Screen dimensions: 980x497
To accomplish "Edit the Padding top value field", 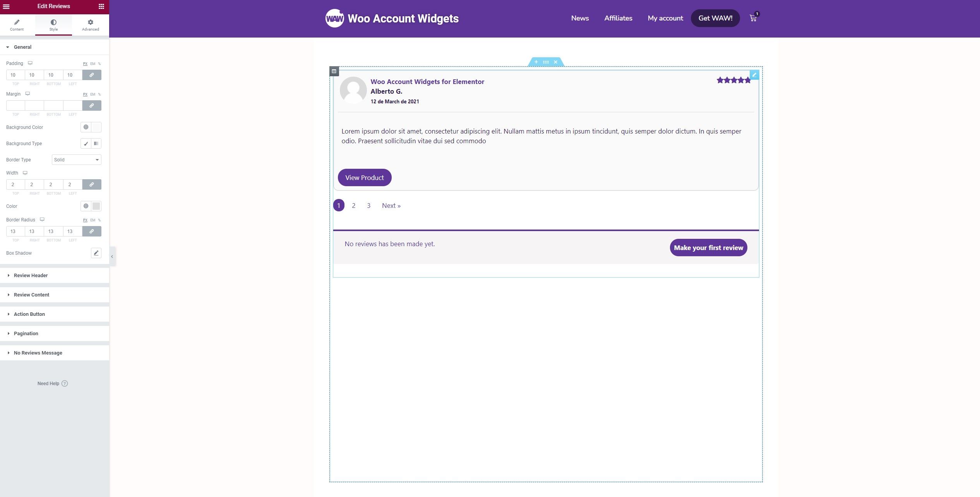I will point(15,75).
